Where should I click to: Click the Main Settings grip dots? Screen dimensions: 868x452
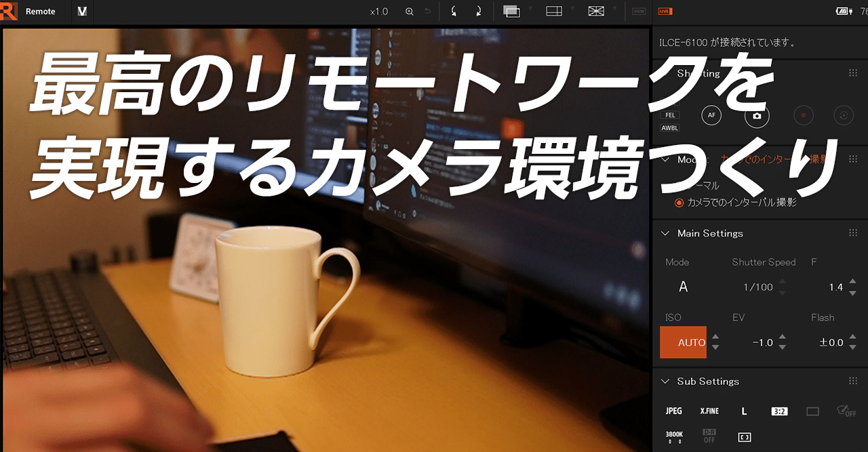point(853,233)
